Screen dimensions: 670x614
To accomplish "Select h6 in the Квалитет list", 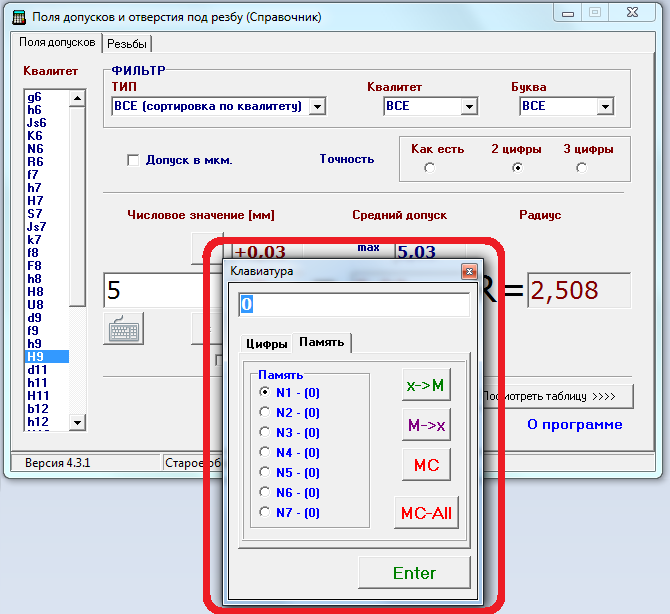I will pos(47,110).
